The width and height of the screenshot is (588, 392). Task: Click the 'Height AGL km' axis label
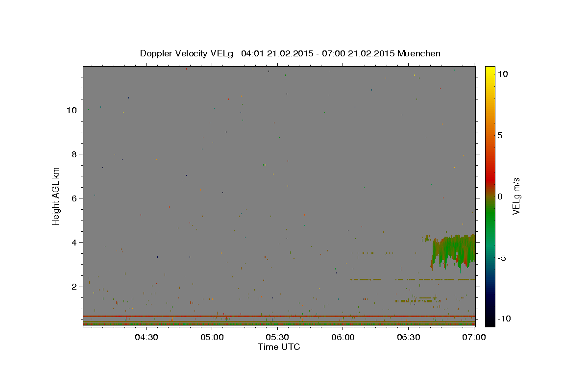[x=56, y=196]
